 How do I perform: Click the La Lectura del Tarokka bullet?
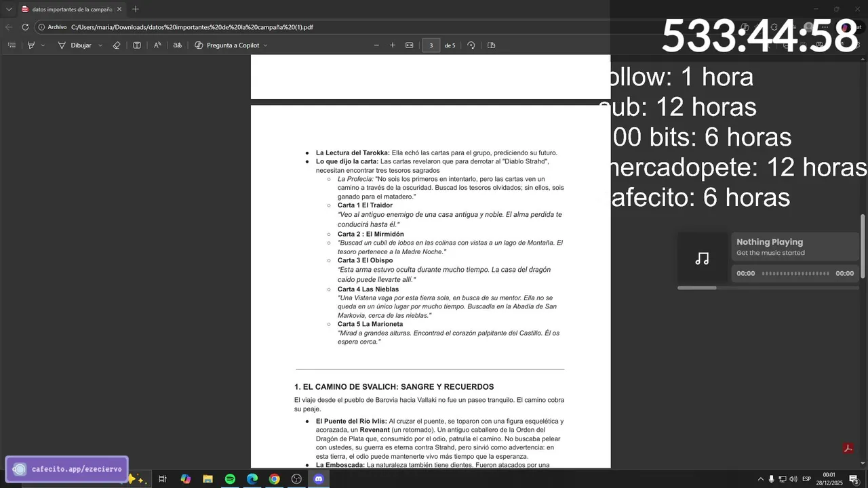pos(437,153)
